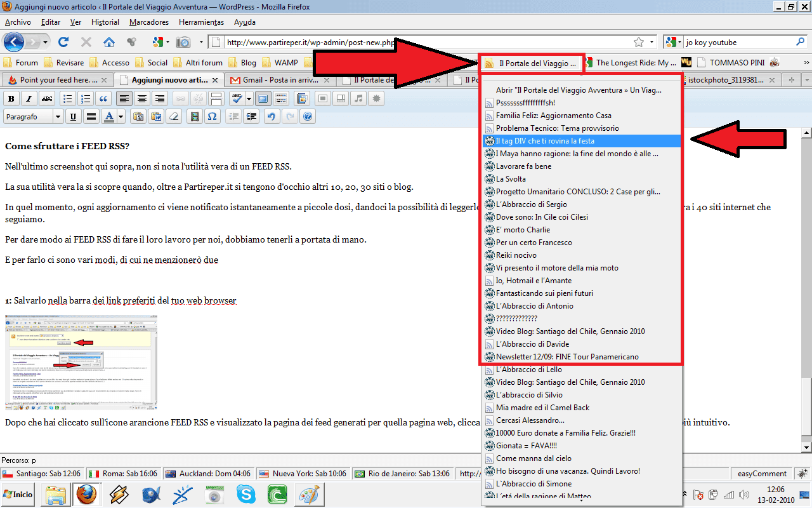This screenshot has height=508, width=812.
Task: Toggle Align right in the editor
Action: 160,98
